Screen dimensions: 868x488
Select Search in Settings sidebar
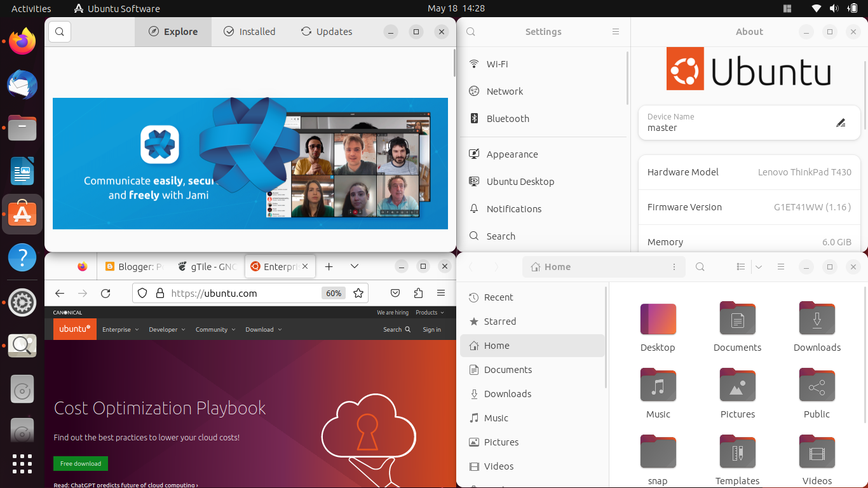[x=543, y=236]
